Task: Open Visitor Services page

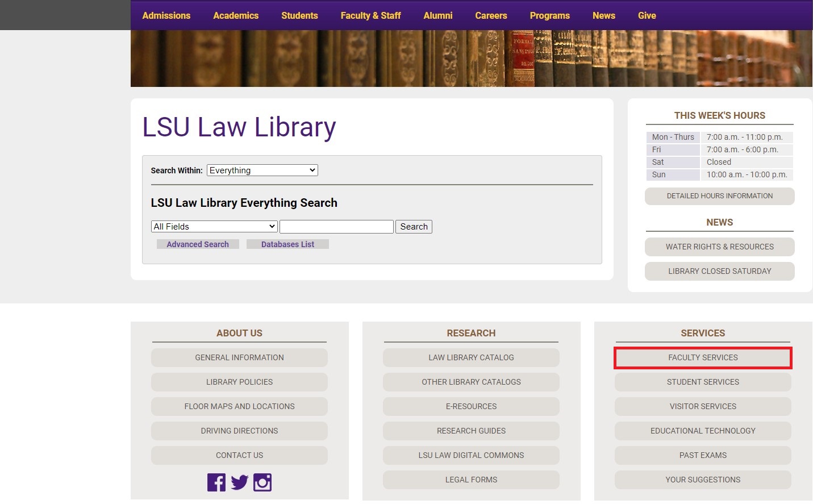Action: [x=703, y=406]
